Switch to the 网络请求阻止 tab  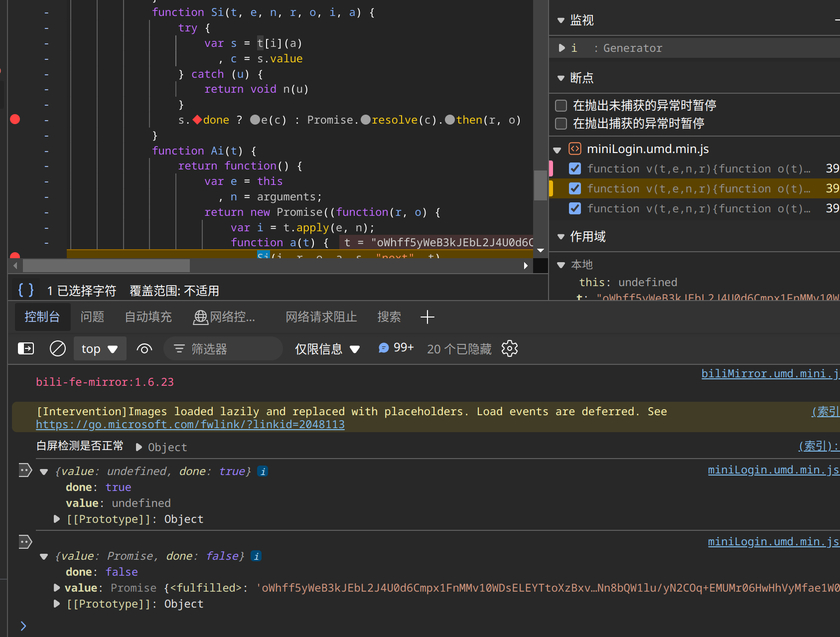coord(321,317)
